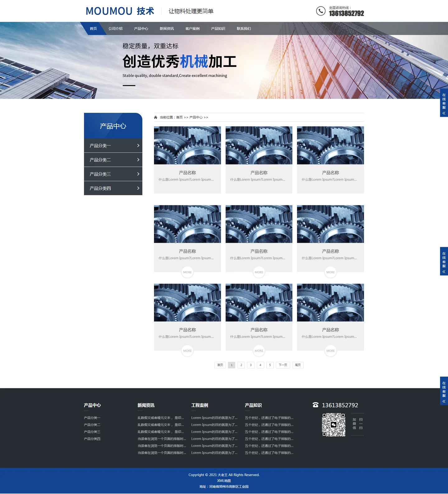Open the 公司介绍 navigation item
Image resolution: width=448 pixels, height=494 pixels.
(115, 29)
